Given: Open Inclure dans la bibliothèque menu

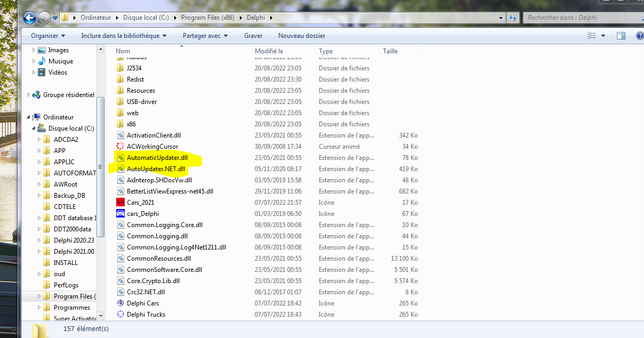Looking at the screenshot, I should pos(124,36).
